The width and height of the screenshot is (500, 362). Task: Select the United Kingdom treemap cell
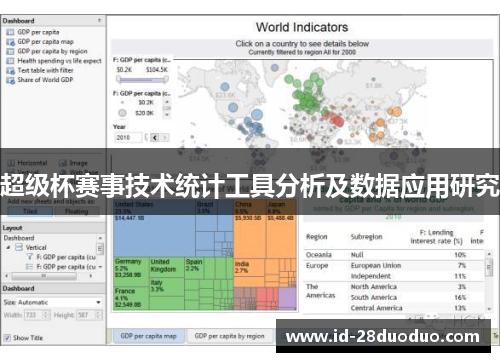pos(167,267)
